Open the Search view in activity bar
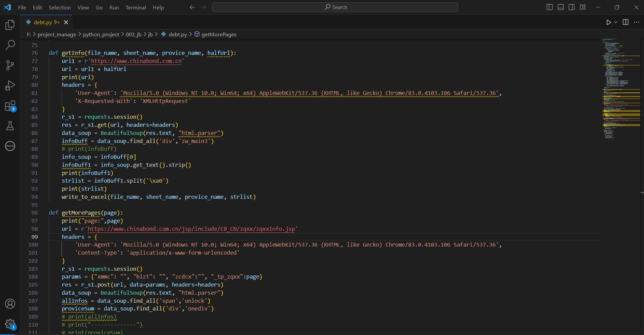 pyautogui.click(x=10, y=45)
